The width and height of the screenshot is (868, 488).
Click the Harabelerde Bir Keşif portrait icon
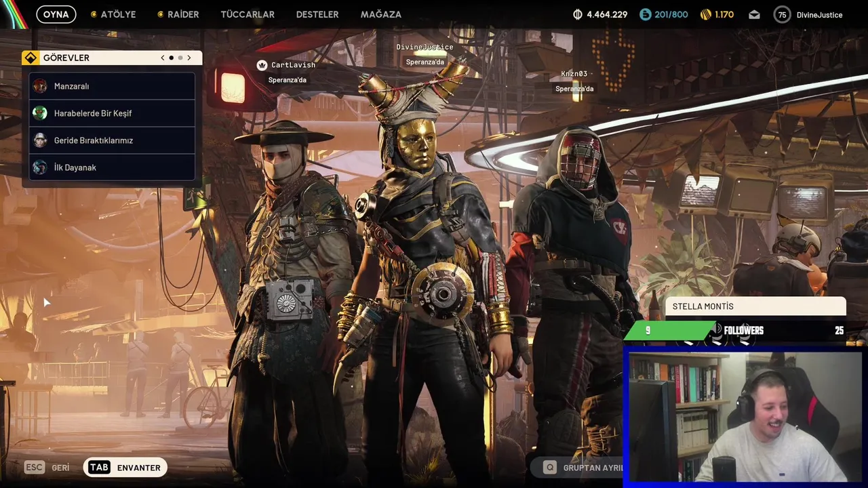click(x=40, y=113)
